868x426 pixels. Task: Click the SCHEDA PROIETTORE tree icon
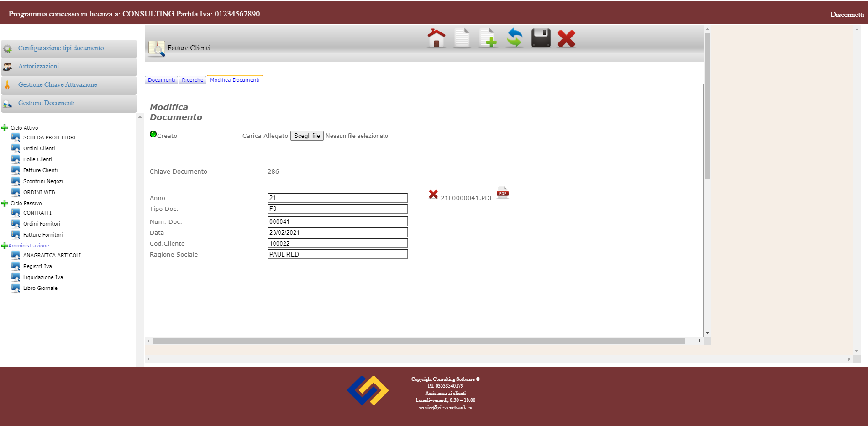[16, 137]
